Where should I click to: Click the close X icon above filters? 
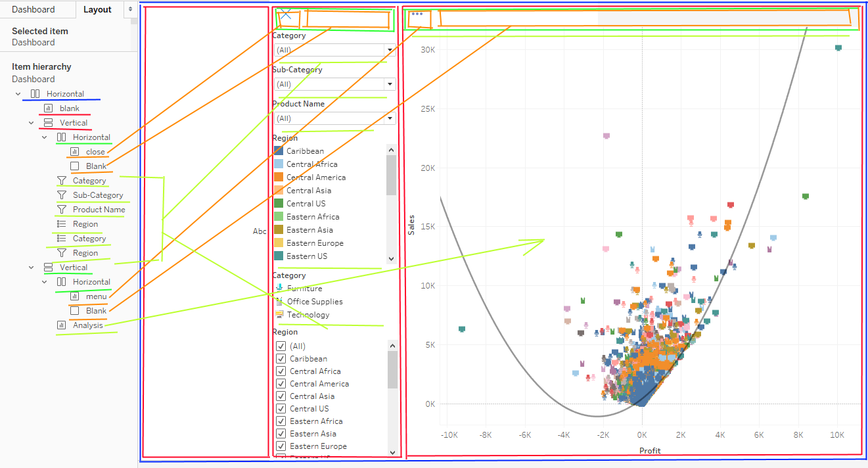point(286,15)
